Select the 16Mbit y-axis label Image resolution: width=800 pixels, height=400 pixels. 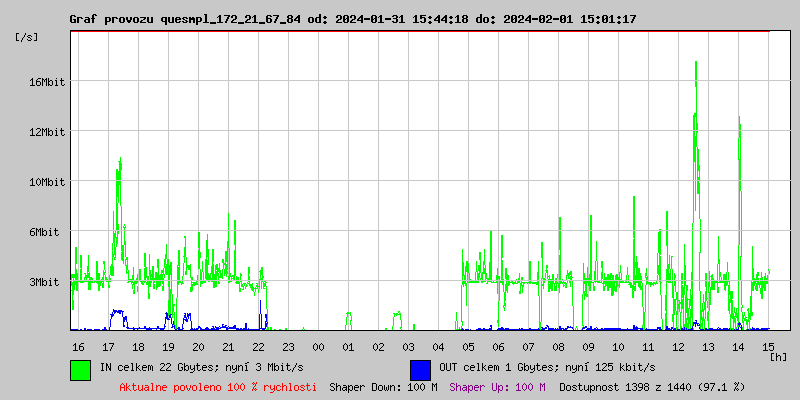[x=46, y=82]
